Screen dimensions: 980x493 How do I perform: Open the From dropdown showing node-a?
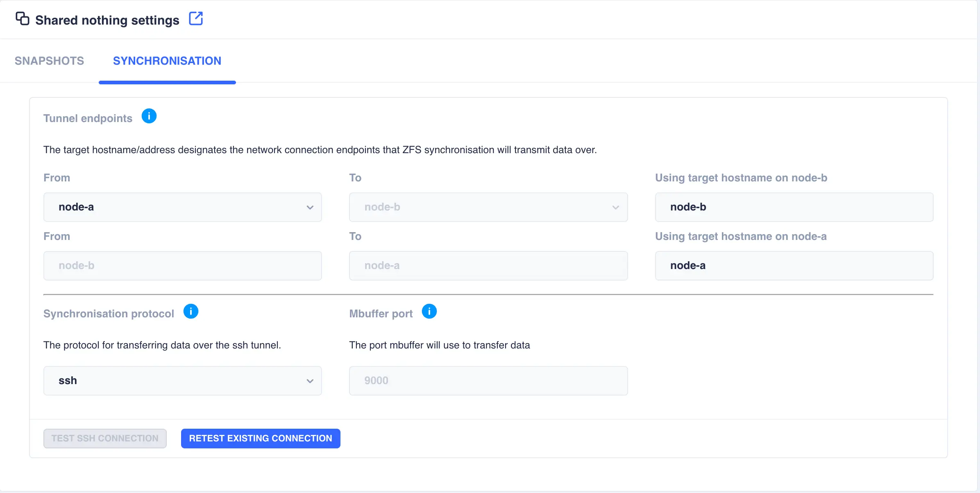[182, 207]
